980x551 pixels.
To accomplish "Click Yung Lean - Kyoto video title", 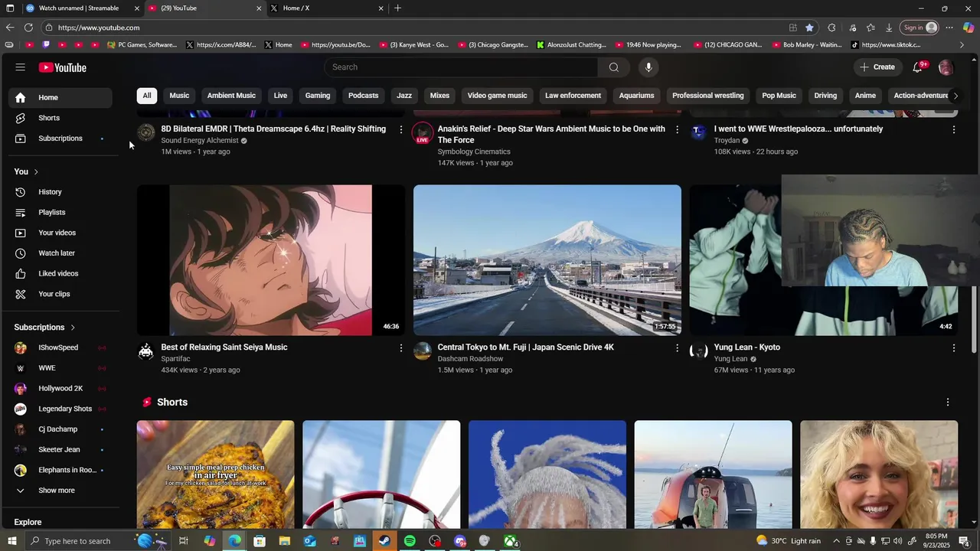I will click(x=746, y=347).
